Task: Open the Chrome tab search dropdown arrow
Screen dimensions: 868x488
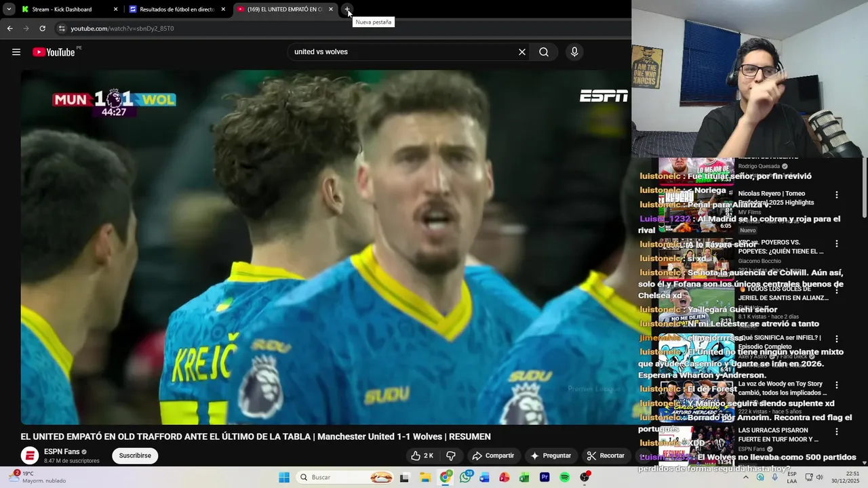Action: [9, 9]
